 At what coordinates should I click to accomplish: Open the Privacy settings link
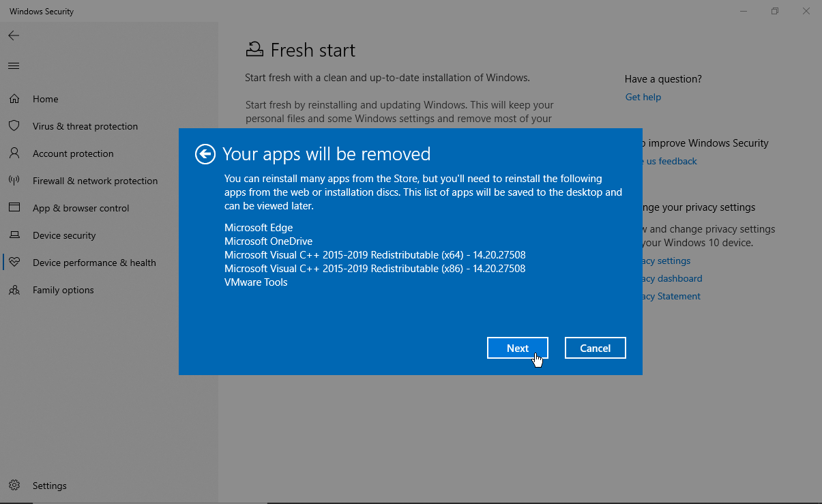click(666, 261)
